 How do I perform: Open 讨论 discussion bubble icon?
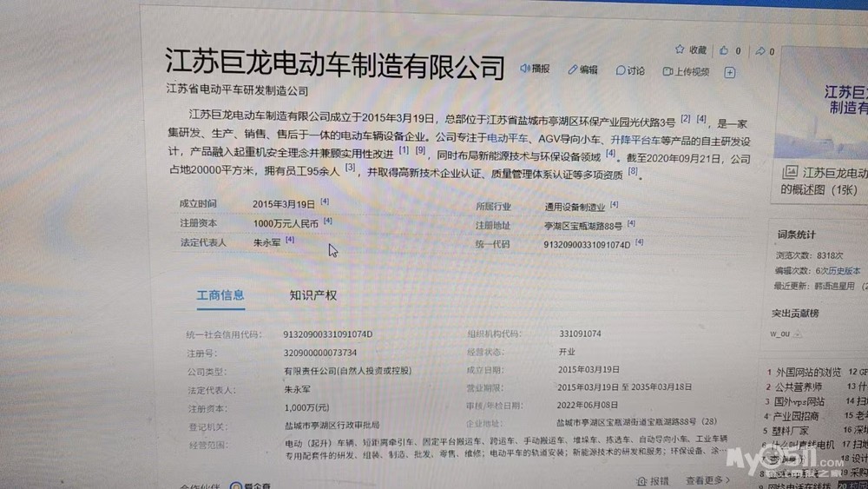621,71
